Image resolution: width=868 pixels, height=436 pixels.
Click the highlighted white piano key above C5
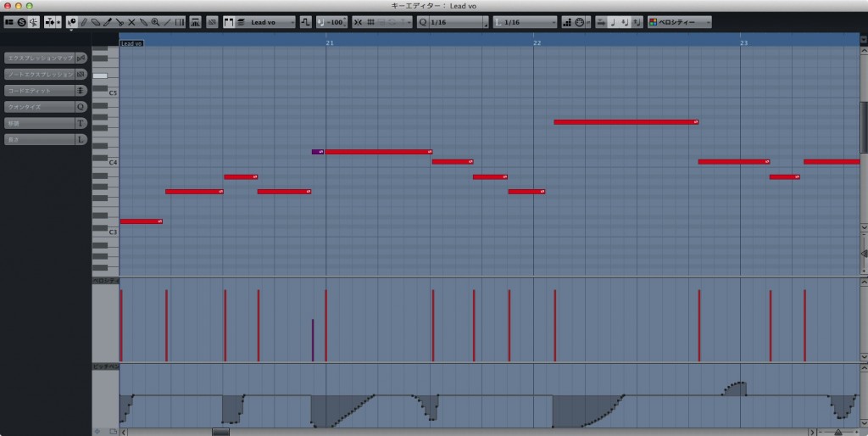click(100, 75)
